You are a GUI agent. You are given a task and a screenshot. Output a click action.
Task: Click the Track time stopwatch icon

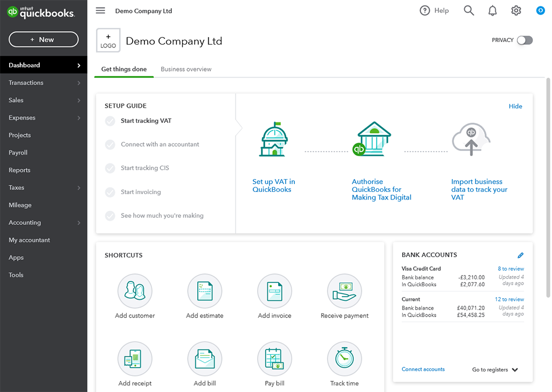click(x=344, y=359)
